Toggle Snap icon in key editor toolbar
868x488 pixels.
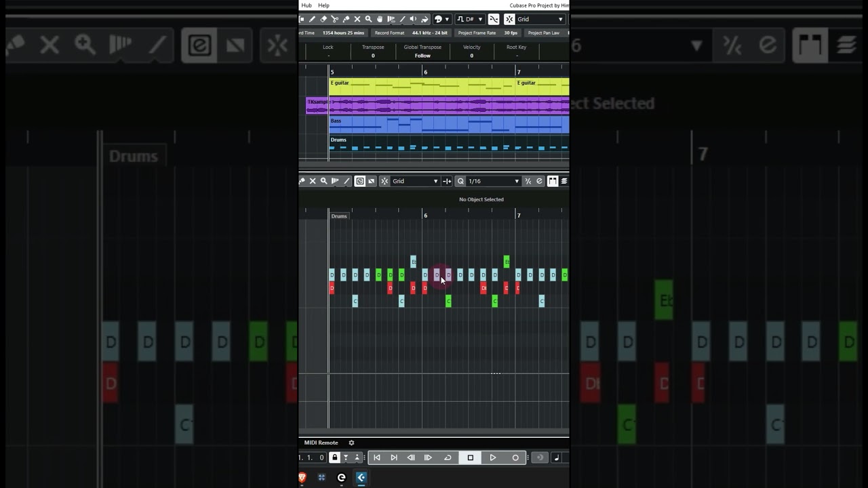point(384,181)
